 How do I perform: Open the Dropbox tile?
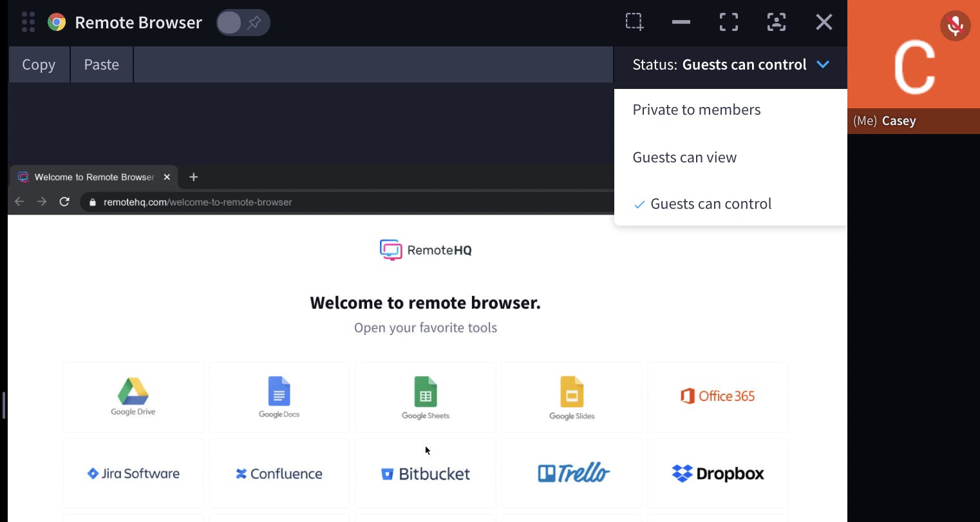[x=718, y=474]
